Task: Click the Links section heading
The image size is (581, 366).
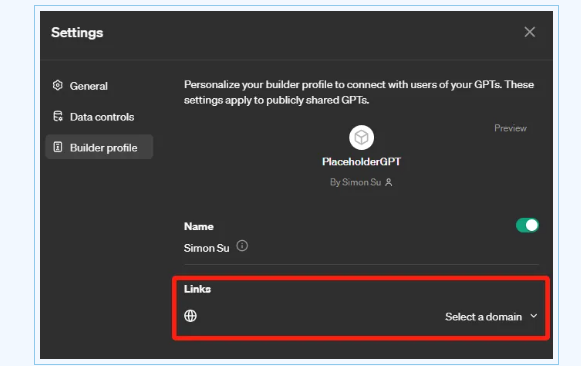Action: (197, 289)
